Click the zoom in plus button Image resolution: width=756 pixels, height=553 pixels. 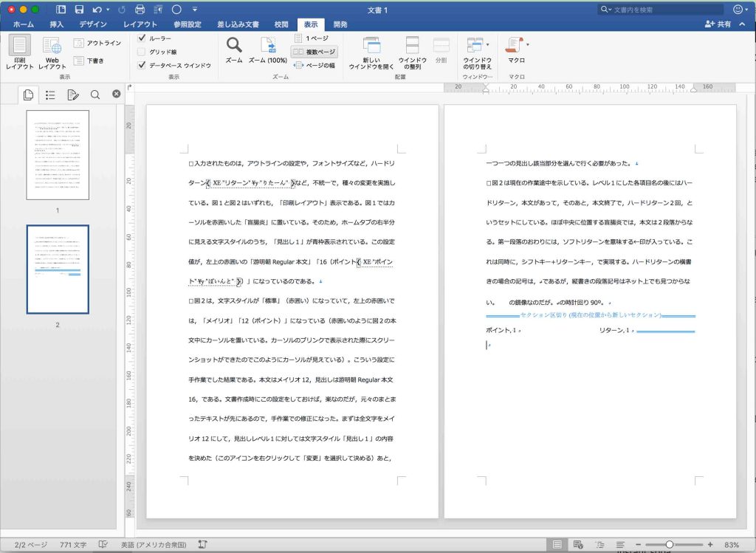coord(710,545)
